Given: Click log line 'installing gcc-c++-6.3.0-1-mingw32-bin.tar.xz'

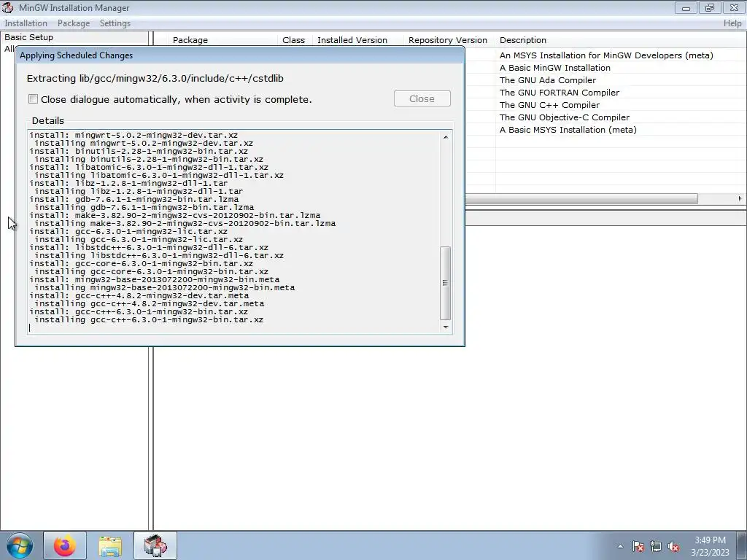Looking at the screenshot, I should pos(149,319).
